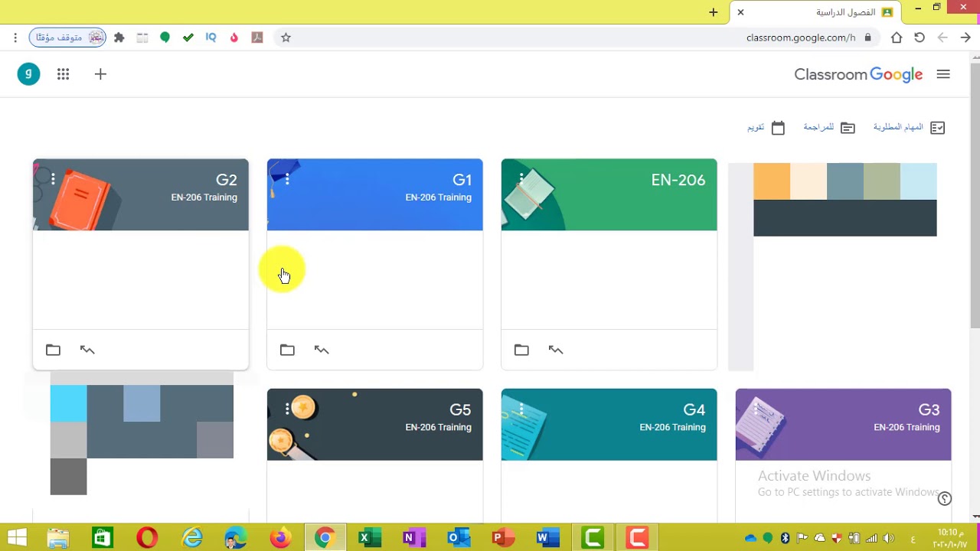This screenshot has height=551, width=980.
Task: Open Opera from the taskbar
Action: [x=147, y=538]
